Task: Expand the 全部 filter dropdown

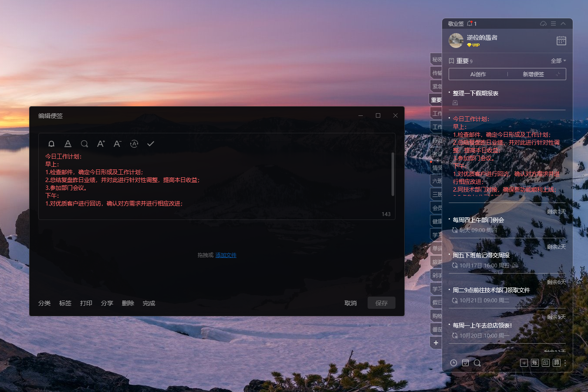Action: [x=558, y=61]
